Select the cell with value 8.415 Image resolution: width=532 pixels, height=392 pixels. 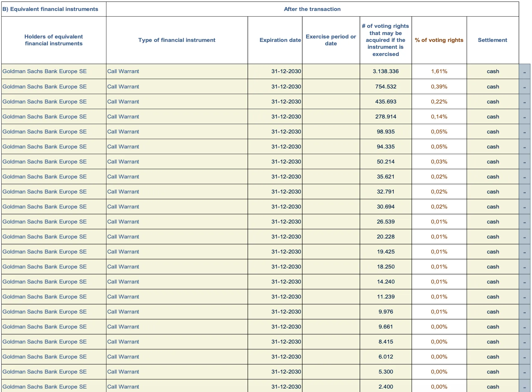pyautogui.click(x=386, y=342)
